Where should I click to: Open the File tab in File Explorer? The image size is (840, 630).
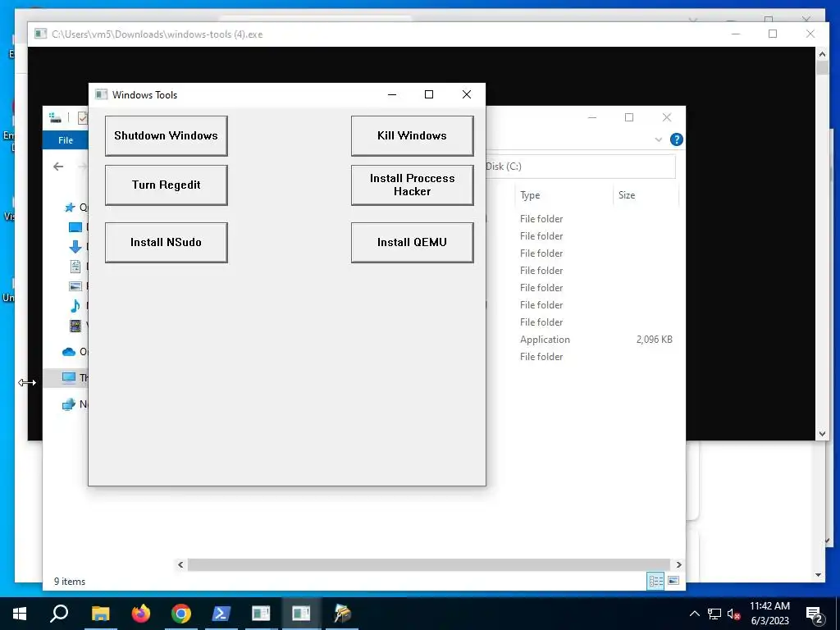pyautogui.click(x=66, y=139)
